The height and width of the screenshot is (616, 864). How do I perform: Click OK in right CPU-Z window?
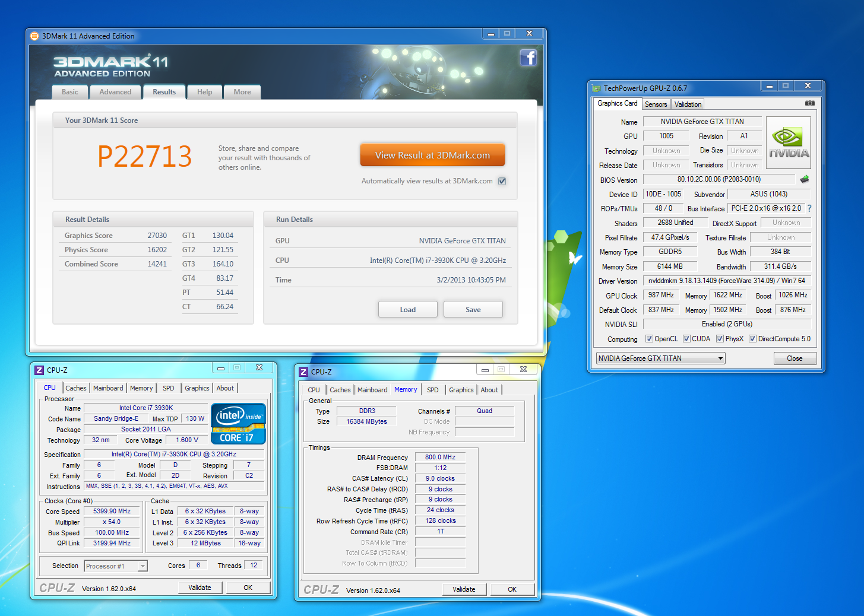click(x=512, y=589)
